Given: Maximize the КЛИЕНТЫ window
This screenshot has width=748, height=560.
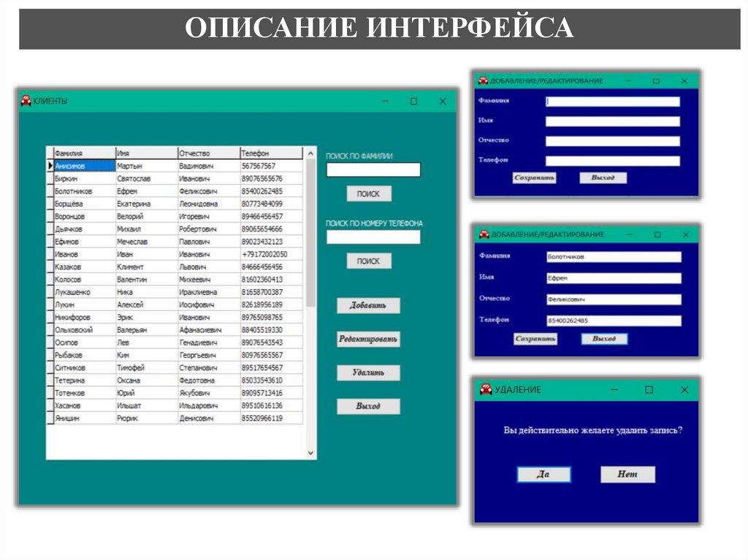Looking at the screenshot, I should click(413, 101).
